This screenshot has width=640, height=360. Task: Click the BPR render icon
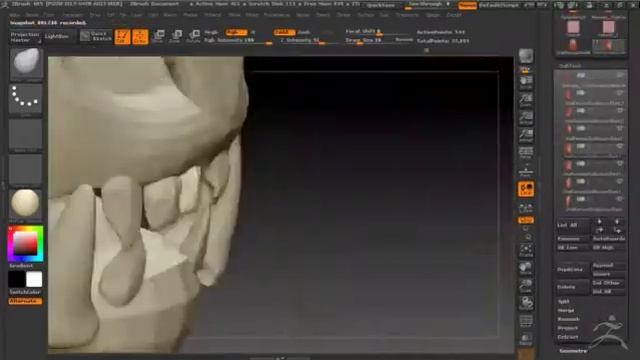click(x=526, y=56)
